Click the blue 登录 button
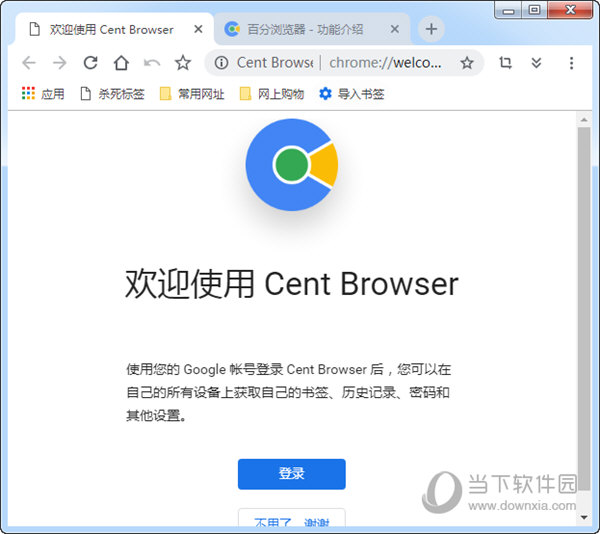Viewport: 600px width, 534px height. point(292,474)
